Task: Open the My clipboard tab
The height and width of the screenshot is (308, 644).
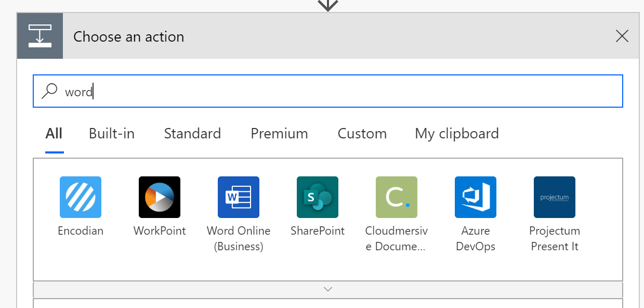Action: 457,134
